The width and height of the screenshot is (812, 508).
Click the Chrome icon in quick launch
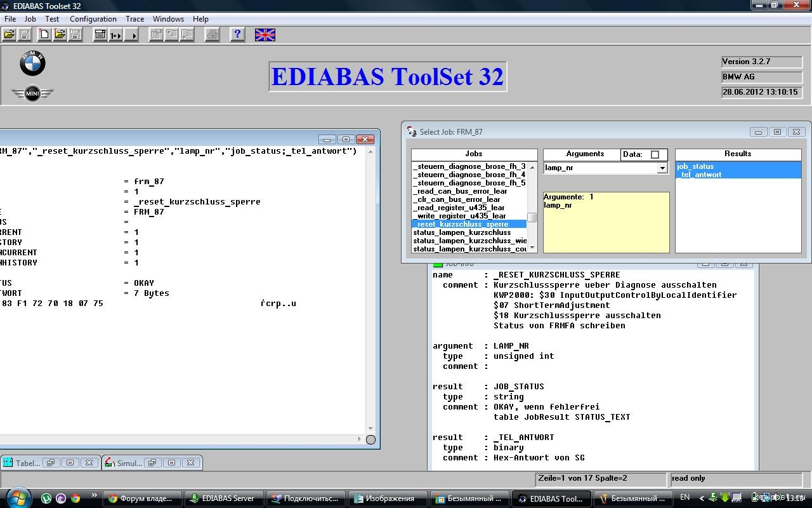[75, 498]
